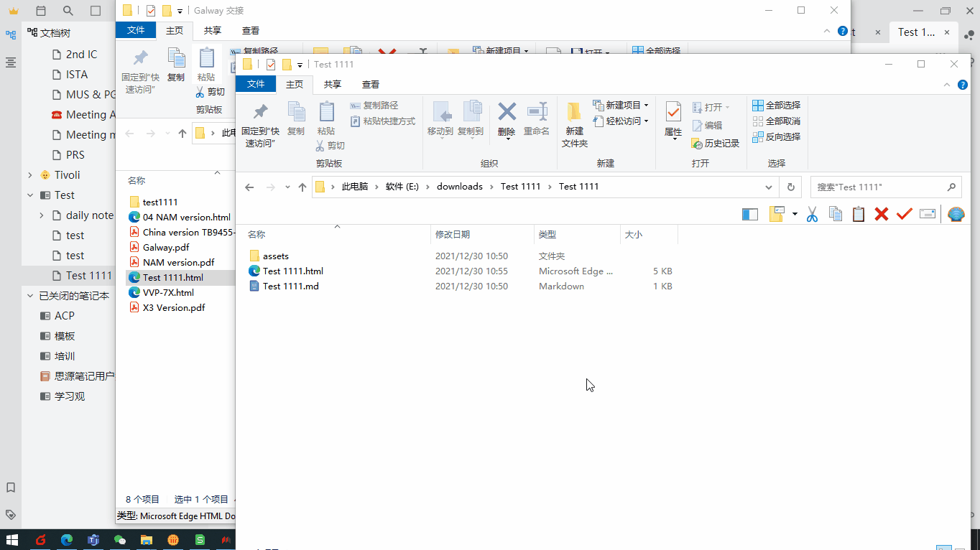Expand the Tivoli notebook in the sidebar
Image resolution: width=980 pixels, height=550 pixels.
coord(29,174)
